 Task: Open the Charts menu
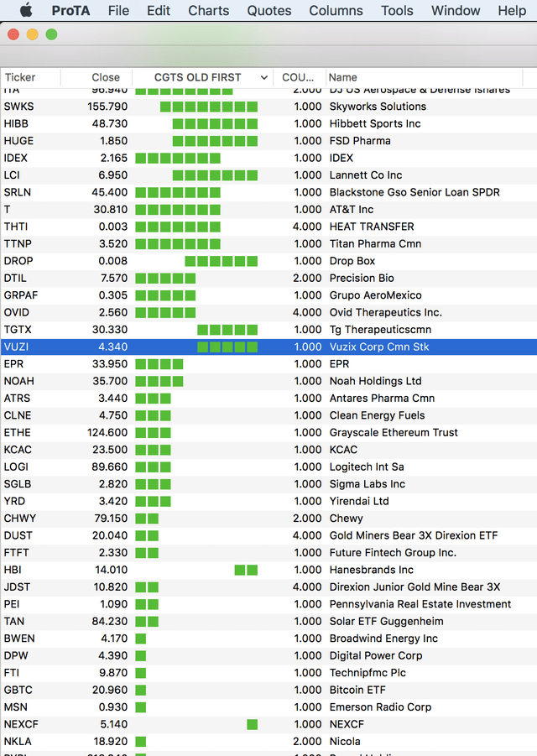(208, 10)
